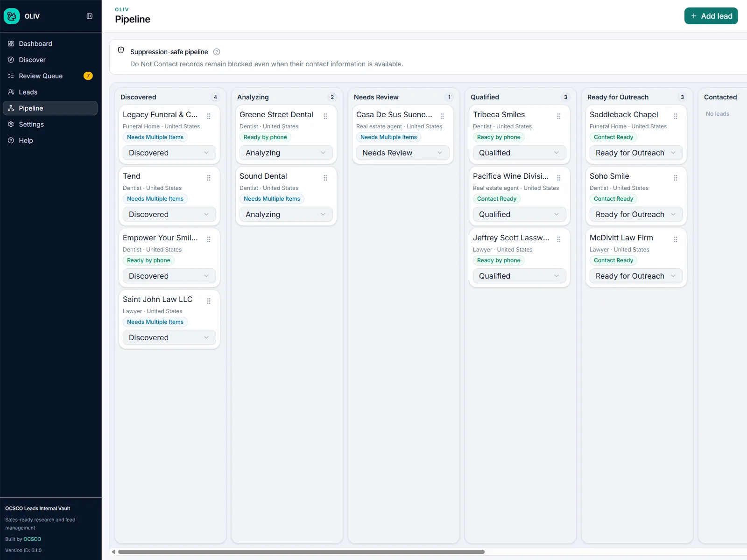Click the Add lead button
747x560 pixels.
click(711, 16)
